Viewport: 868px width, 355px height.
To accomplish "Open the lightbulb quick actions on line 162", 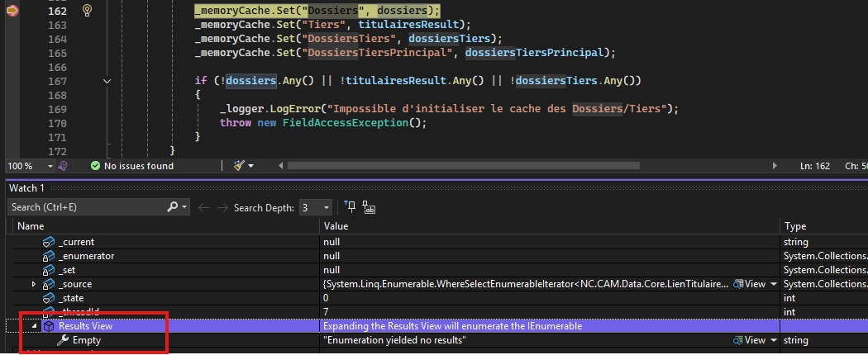I will click(x=87, y=11).
